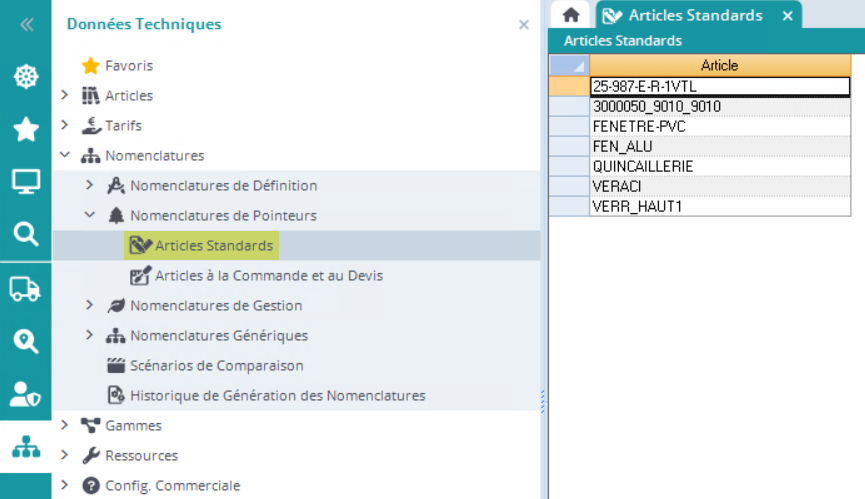Open the user shield sidebar icon
Image resolution: width=865 pixels, height=499 pixels.
point(25,394)
